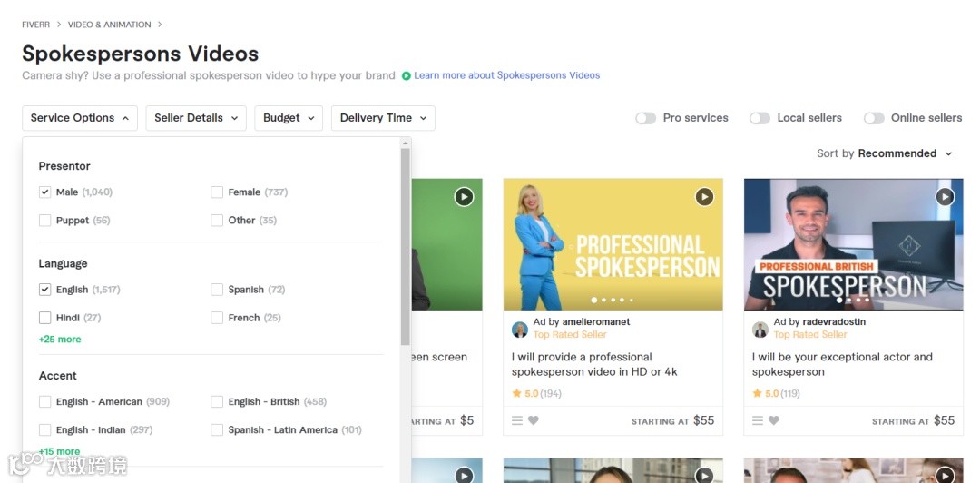980x483 pixels.
Task: Toggle the Pro services switch
Action: click(646, 118)
